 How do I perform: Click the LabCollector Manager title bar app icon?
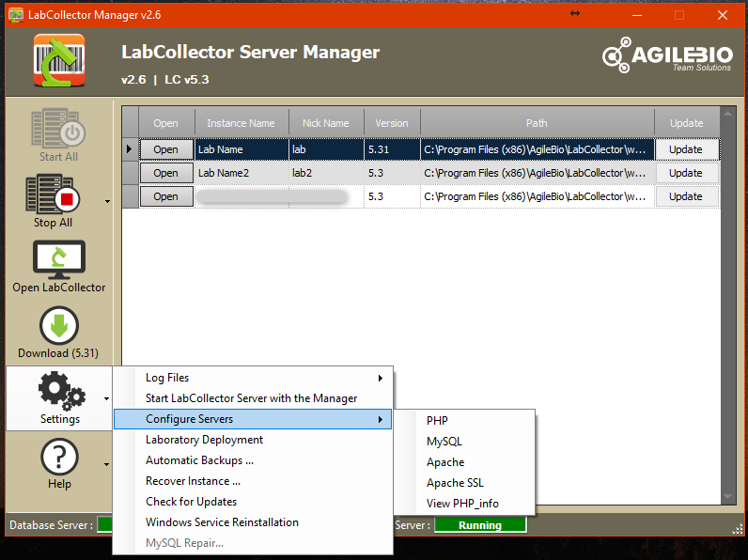[16, 15]
